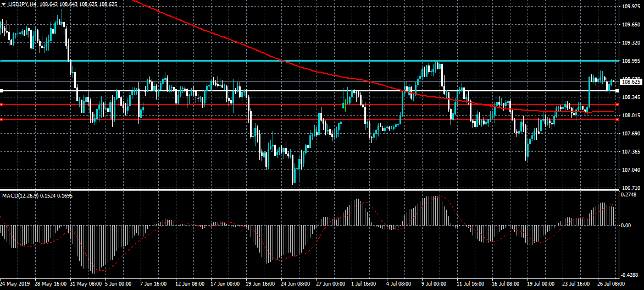
Task: Click the lower red line's right-end handle
Action: click(617, 119)
